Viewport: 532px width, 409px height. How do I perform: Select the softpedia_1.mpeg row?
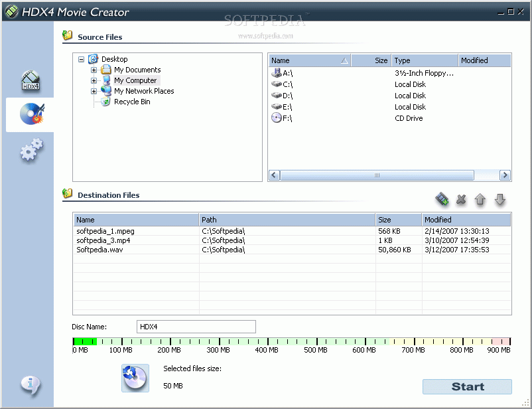(292, 231)
